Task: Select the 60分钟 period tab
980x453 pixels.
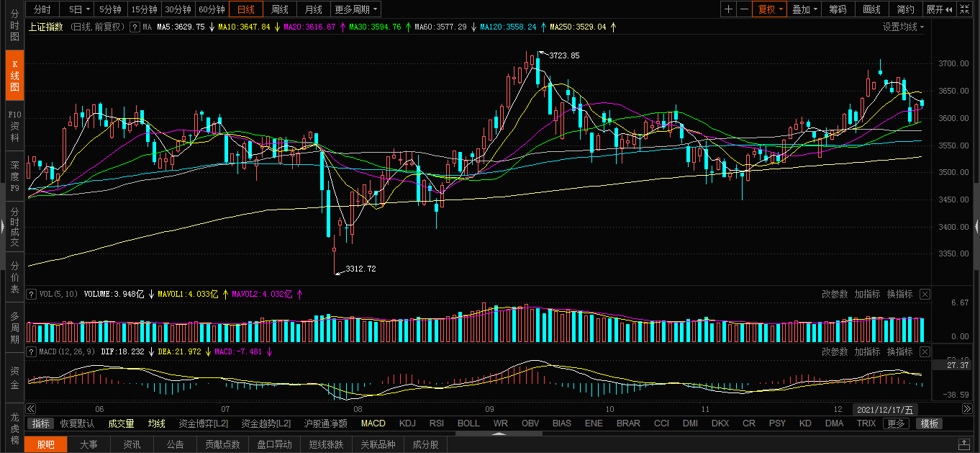Action: (212, 9)
